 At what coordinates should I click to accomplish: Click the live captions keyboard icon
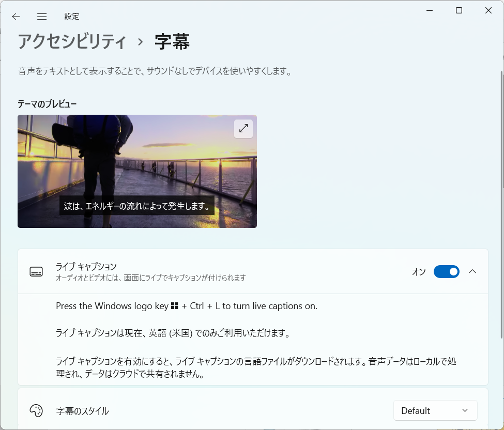(x=36, y=271)
